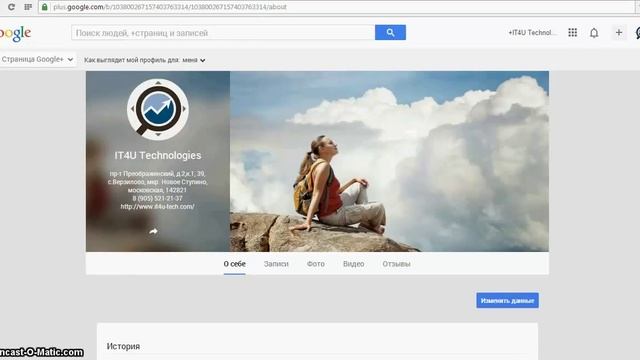Switch to the Записи tab

click(x=276, y=264)
